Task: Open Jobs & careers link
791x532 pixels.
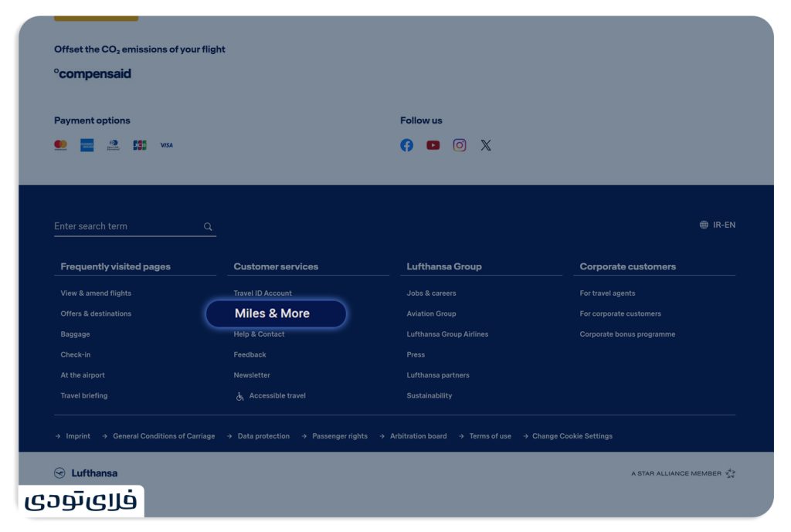Action: (x=431, y=293)
